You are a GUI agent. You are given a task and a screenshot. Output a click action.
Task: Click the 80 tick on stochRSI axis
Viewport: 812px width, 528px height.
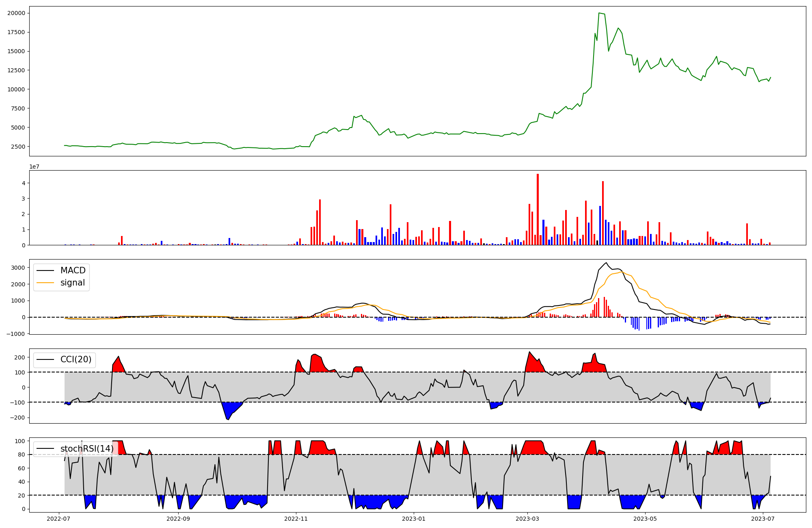(x=22, y=454)
